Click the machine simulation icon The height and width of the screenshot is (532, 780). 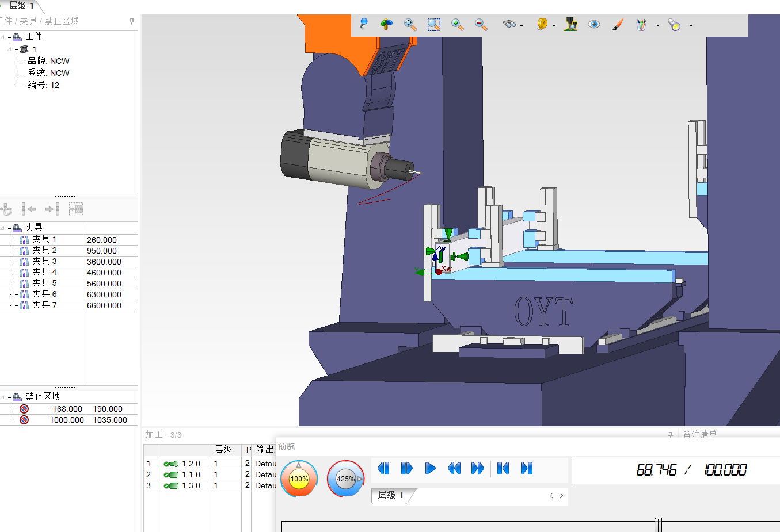click(x=570, y=25)
